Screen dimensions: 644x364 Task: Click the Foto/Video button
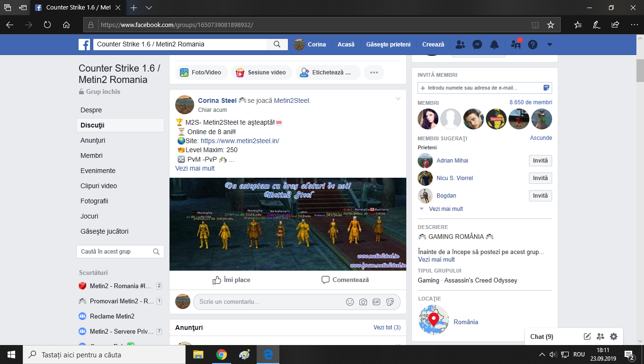pos(201,73)
